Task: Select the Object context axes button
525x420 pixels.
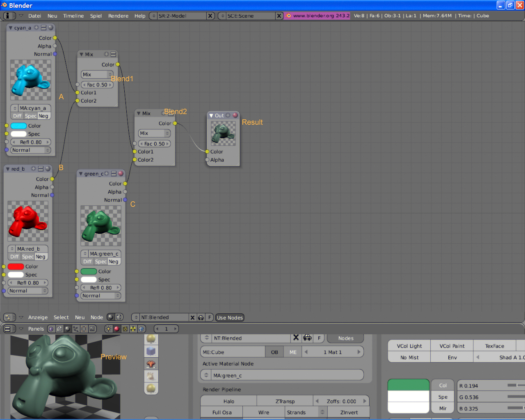Action: point(76,329)
